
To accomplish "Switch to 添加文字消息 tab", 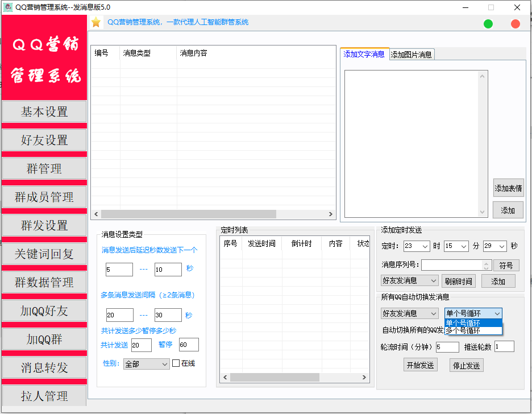I will [x=364, y=54].
